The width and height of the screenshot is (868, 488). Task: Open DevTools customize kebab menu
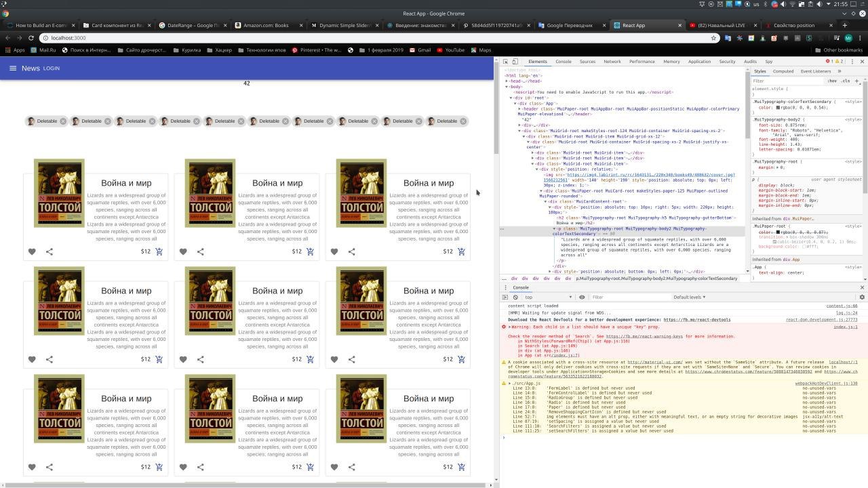[852, 62]
